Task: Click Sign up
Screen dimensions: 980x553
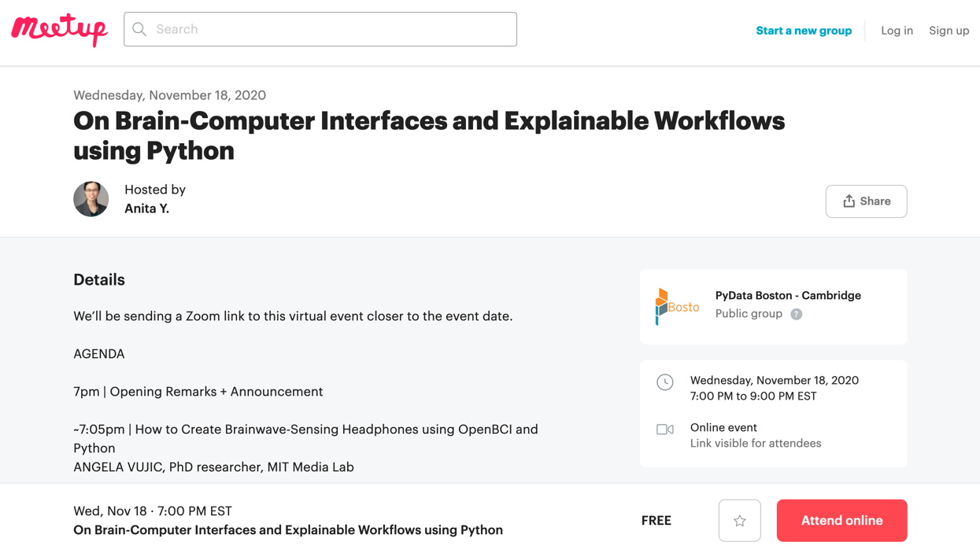Action: pyautogui.click(x=949, y=31)
